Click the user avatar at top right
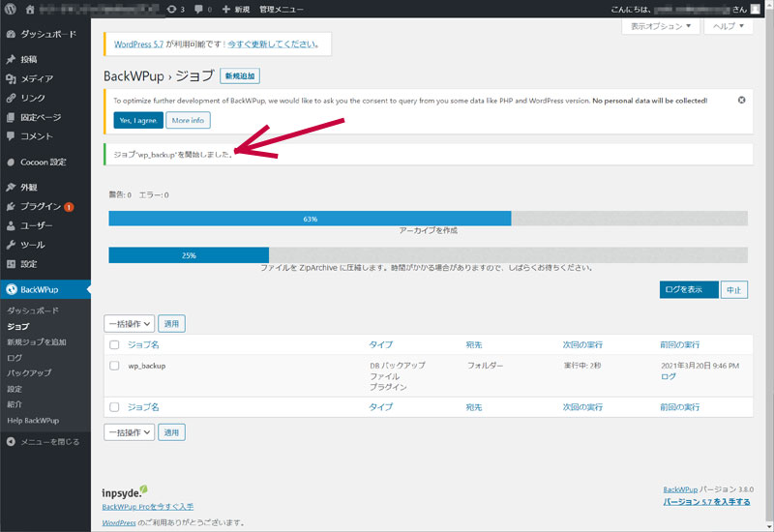 [756, 9]
